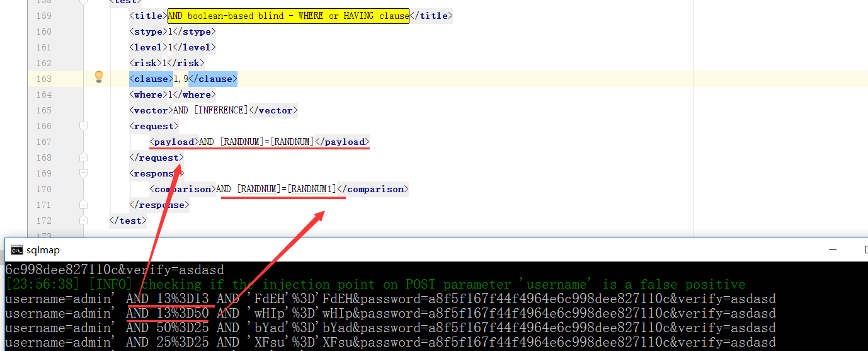Click the sqlmap window title text

[x=43, y=250]
